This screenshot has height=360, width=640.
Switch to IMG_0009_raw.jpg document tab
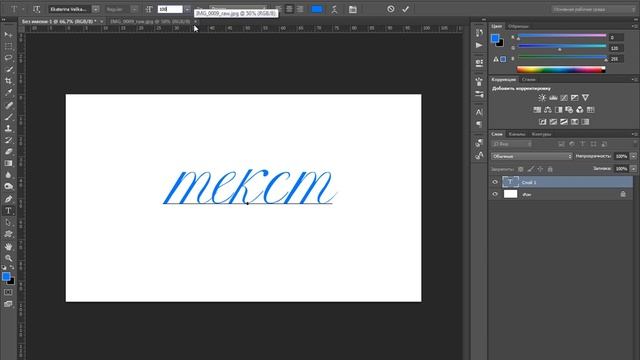click(x=150, y=21)
